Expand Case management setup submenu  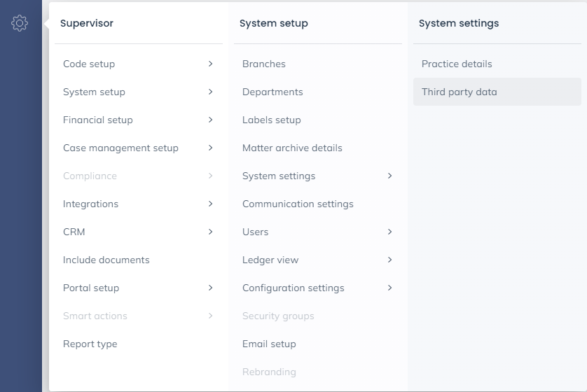pyautogui.click(x=138, y=148)
